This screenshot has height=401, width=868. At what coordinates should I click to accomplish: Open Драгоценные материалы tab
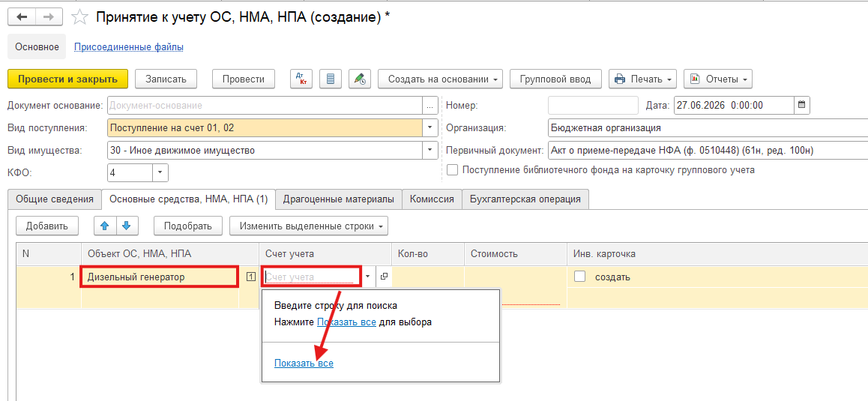[x=339, y=199]
